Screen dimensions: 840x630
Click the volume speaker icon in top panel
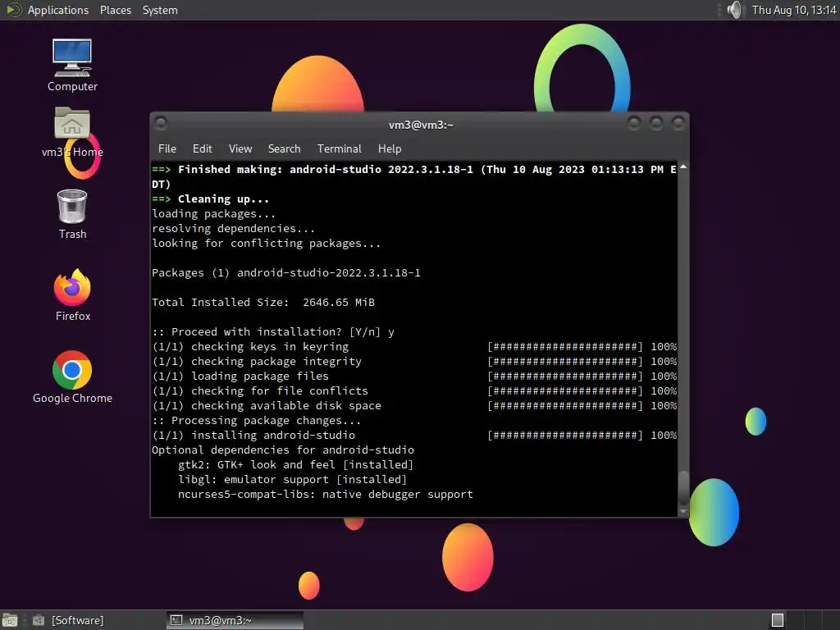[735, 10]
